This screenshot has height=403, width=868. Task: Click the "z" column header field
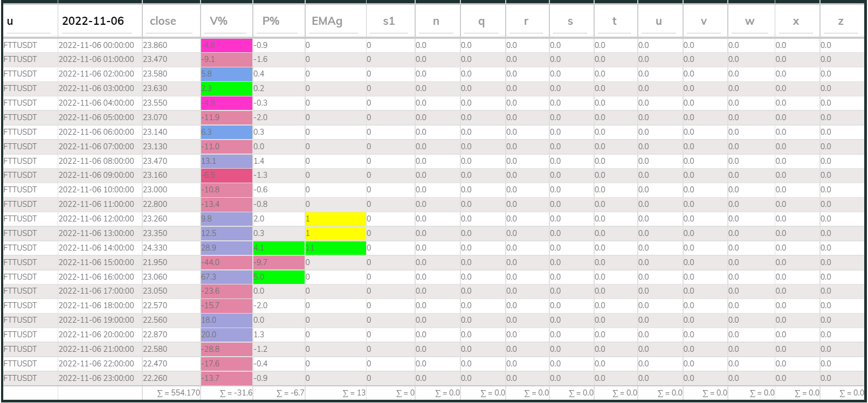(841, 22)
